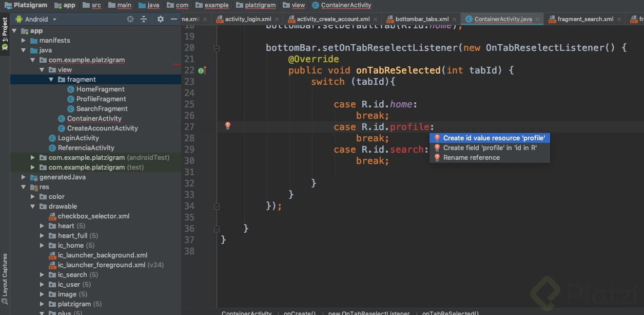This screenshot has width=644, height=315.
Task: Collapse the main com.example.platzigram package
Action: pyautogui.click(x=33, y=60)
